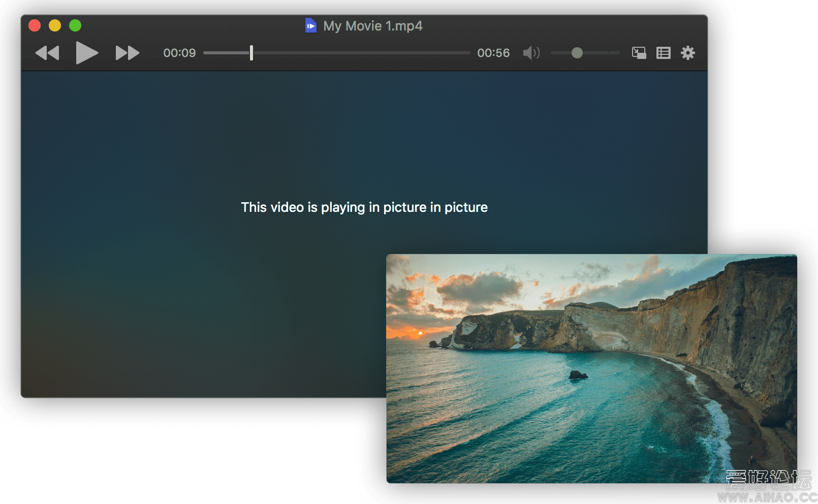
Task: Click the seek bar playhead handle
Action: tap(251, 53)
